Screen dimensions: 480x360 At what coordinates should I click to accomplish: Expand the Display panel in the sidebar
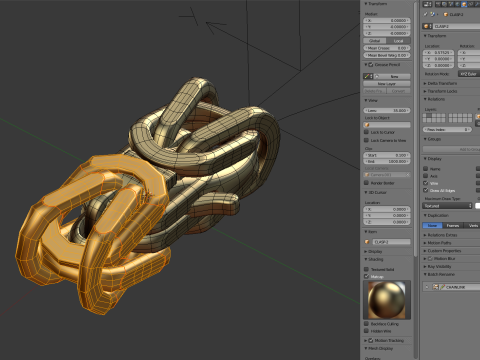[373, 251]
